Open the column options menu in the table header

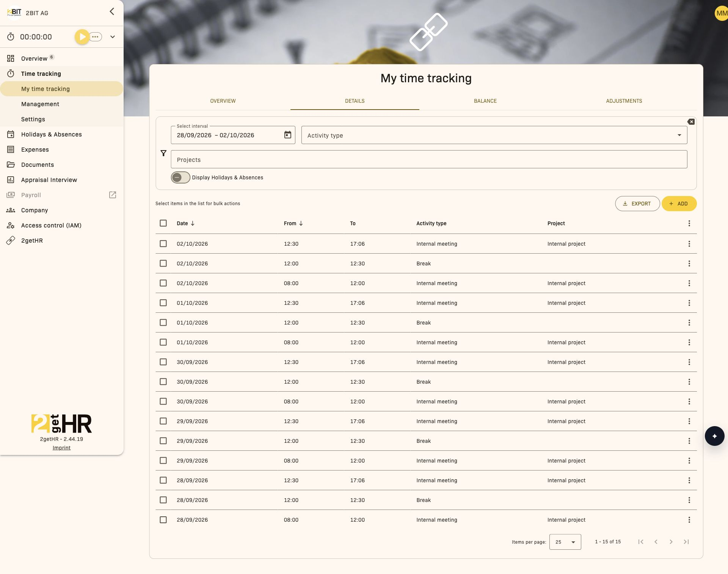[x=689, y=223]
